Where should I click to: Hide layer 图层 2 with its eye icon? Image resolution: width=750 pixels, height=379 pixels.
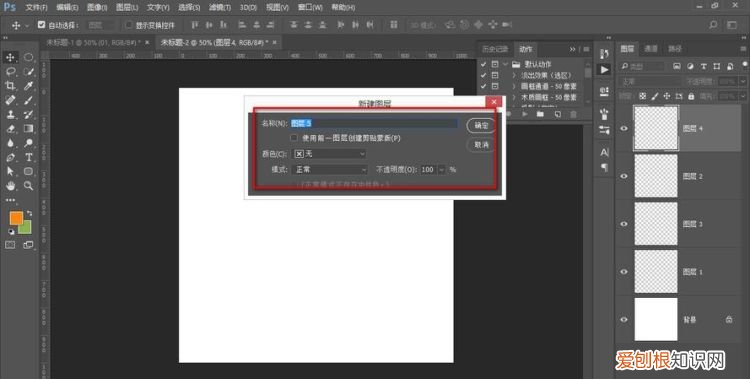coord(624,176)
